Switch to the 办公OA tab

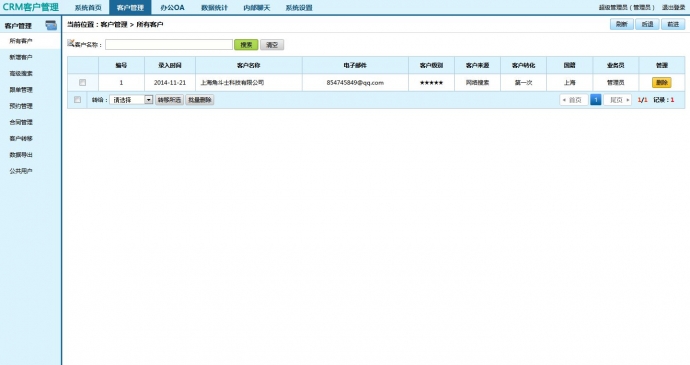pos(172,7)
